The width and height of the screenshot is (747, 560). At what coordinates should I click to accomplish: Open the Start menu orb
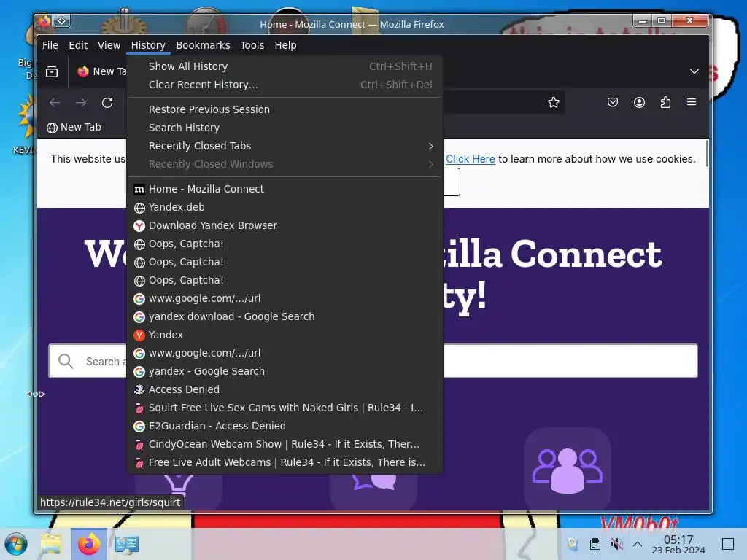(x=16, y=544)
